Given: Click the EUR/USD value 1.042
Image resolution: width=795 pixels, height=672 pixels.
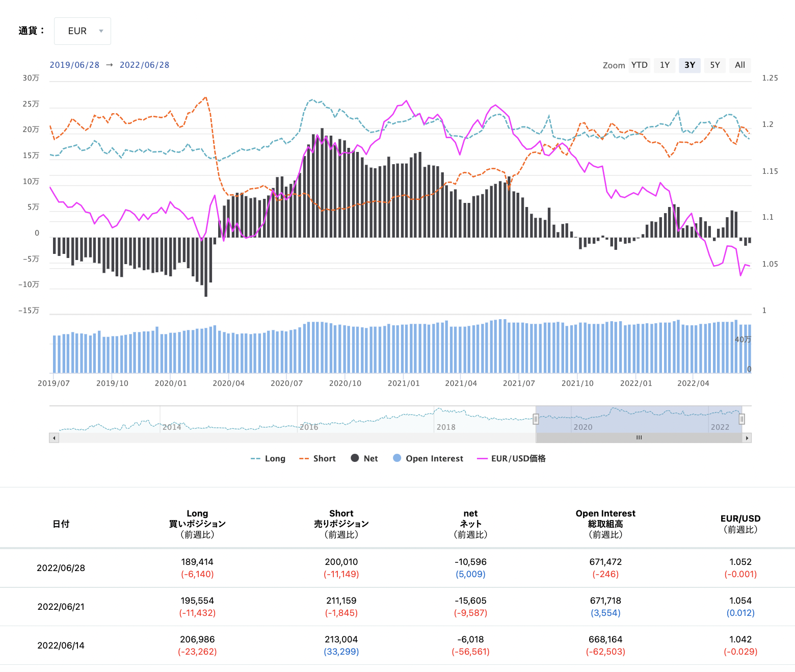Looking at the screenshot, I should (x=740, y=639).
